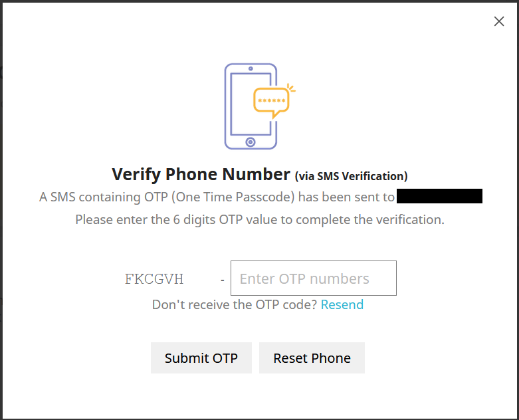Click the (via SMS Verification) subtitle
The height and width of the screenshot is (420, 519).
click(351, 176)
